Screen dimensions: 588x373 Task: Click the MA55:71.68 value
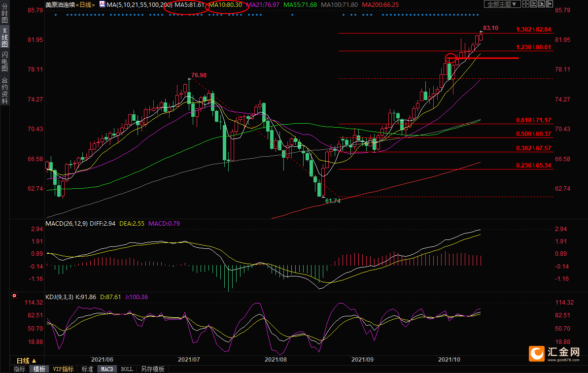click(300, 5)
